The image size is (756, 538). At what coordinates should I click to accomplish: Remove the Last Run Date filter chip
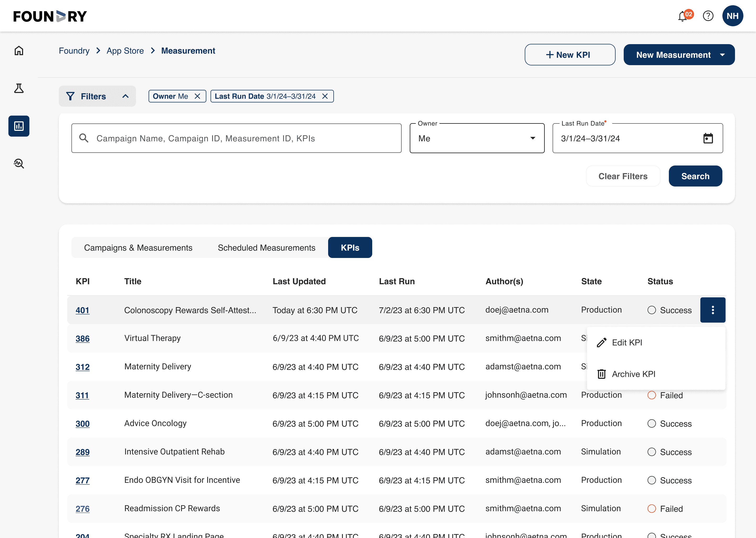click(x=325, y=96)
